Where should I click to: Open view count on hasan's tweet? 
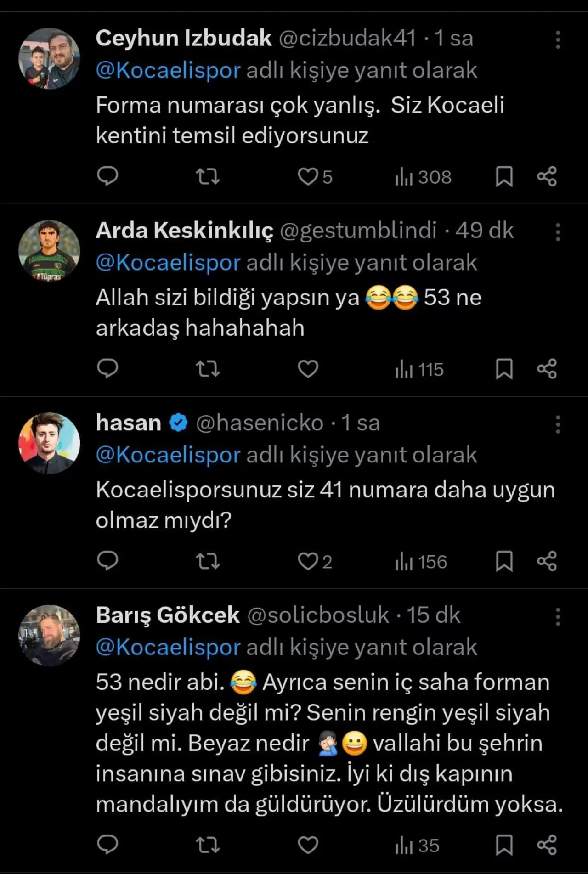coord(421,562)
